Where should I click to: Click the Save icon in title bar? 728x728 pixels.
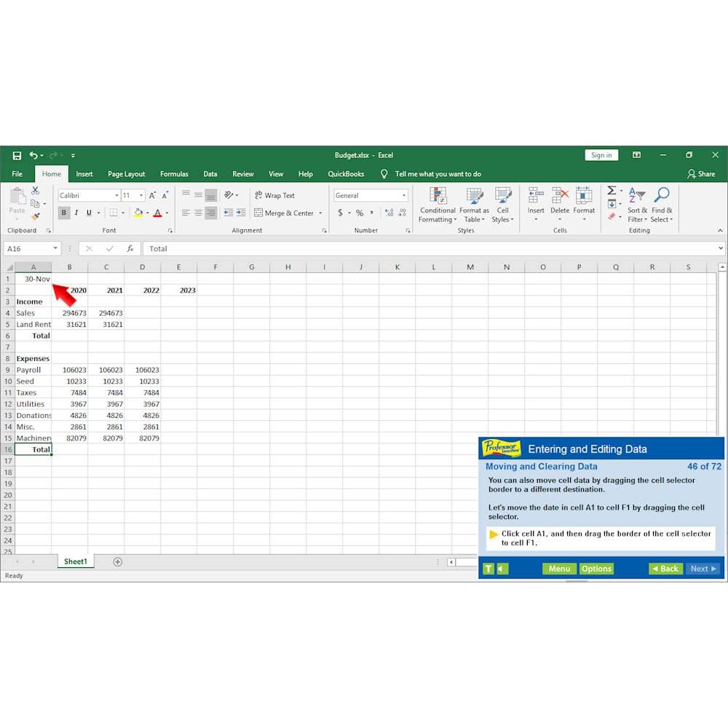pyautogui.click(x=17, y=155)
